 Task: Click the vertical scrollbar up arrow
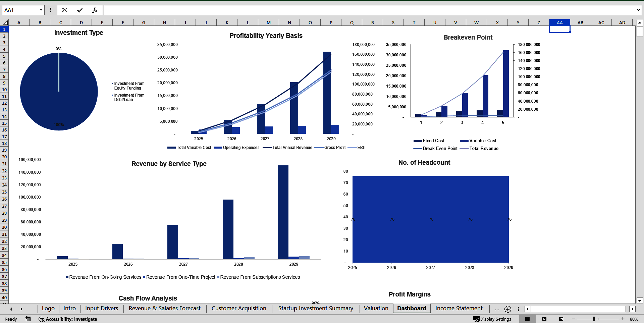tap(640, 23)
